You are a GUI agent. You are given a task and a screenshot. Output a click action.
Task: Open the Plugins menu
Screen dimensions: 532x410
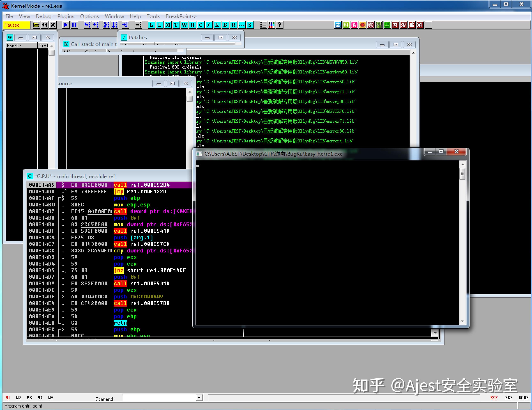pos(66,16)
